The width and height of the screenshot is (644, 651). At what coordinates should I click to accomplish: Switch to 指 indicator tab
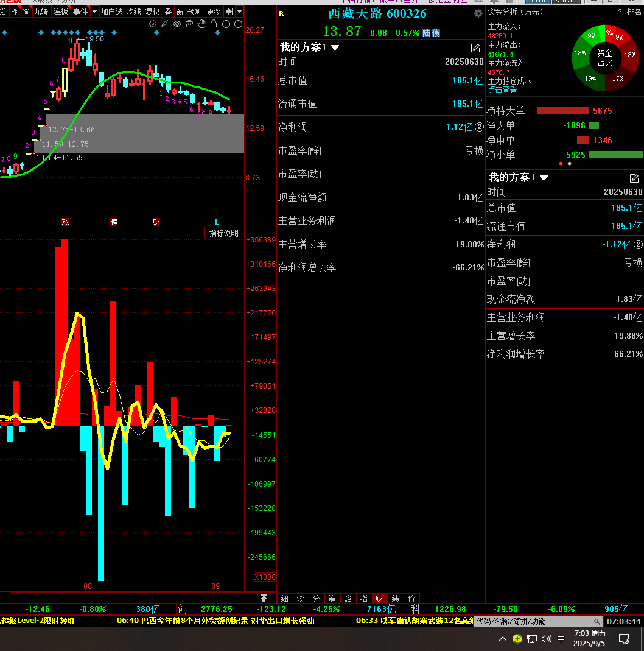363,598
